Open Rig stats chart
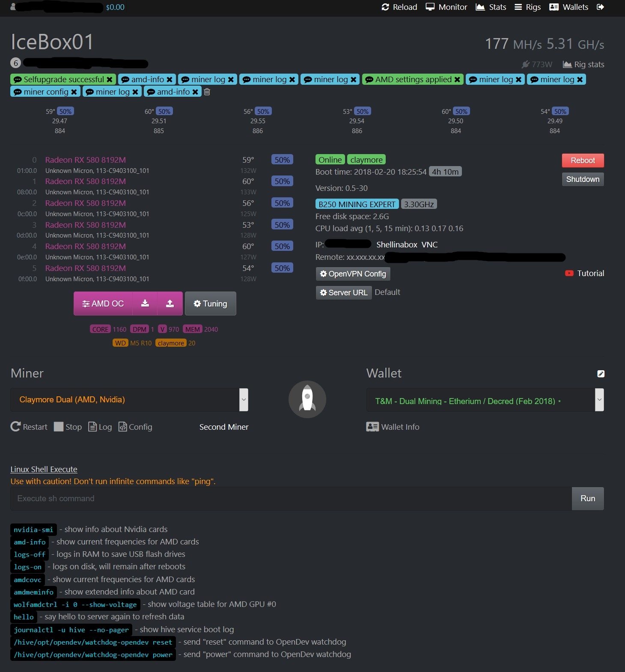625x672 pixels. coord(583,65)
